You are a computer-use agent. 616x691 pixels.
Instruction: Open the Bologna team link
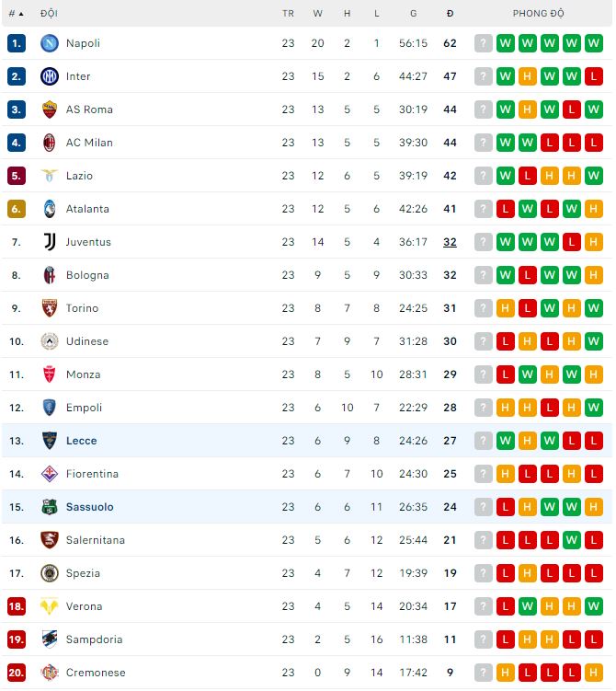(87, 275)
